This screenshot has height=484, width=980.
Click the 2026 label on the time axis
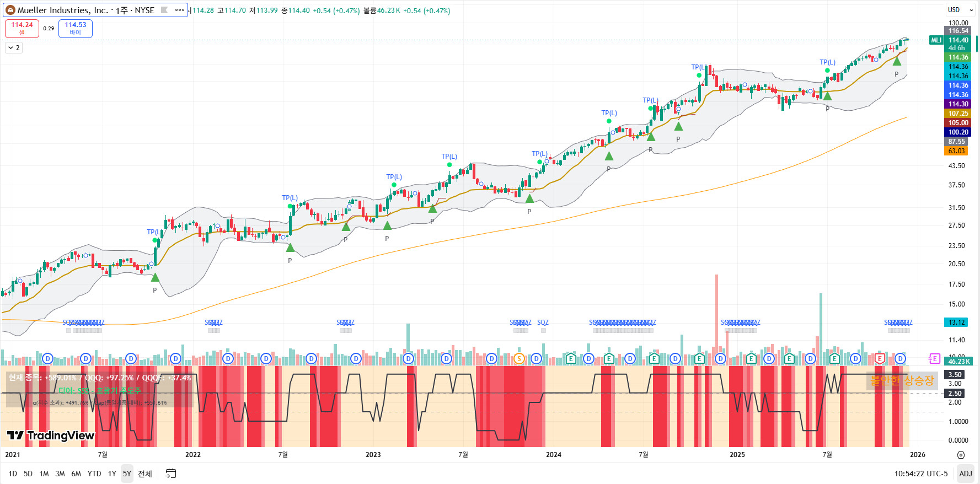pos(918,455)
